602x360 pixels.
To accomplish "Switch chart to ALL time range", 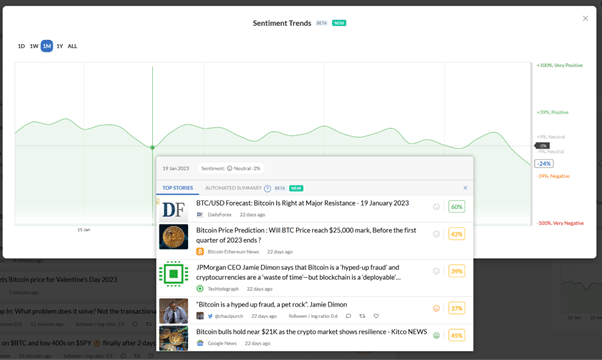I will [x=72, y=46].
